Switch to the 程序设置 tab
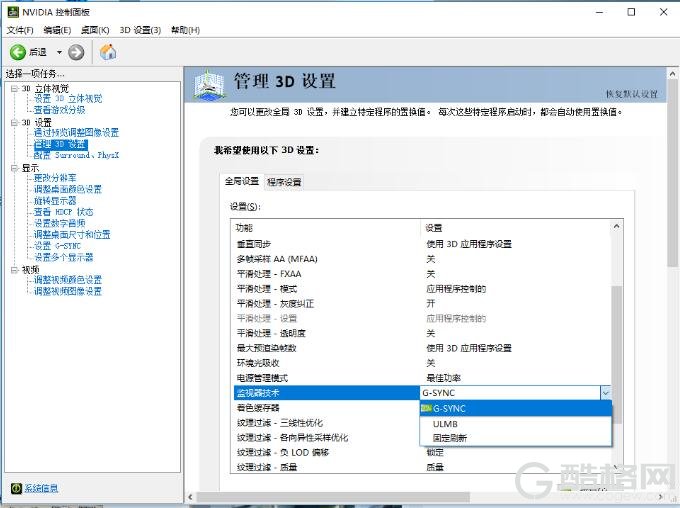Image resolution: width=680 pixels, height=508 pixels. (284, 182)
